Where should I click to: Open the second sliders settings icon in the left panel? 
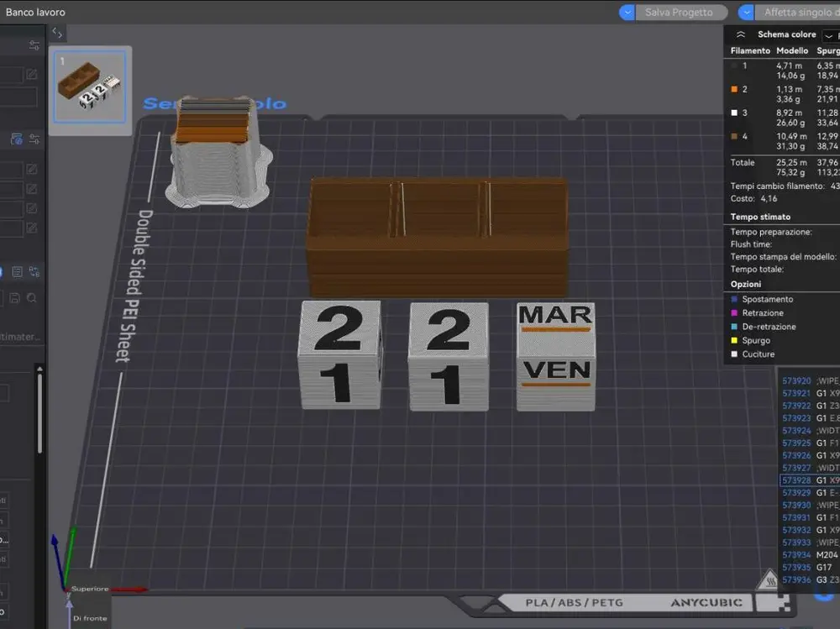[x=34, y=139]
